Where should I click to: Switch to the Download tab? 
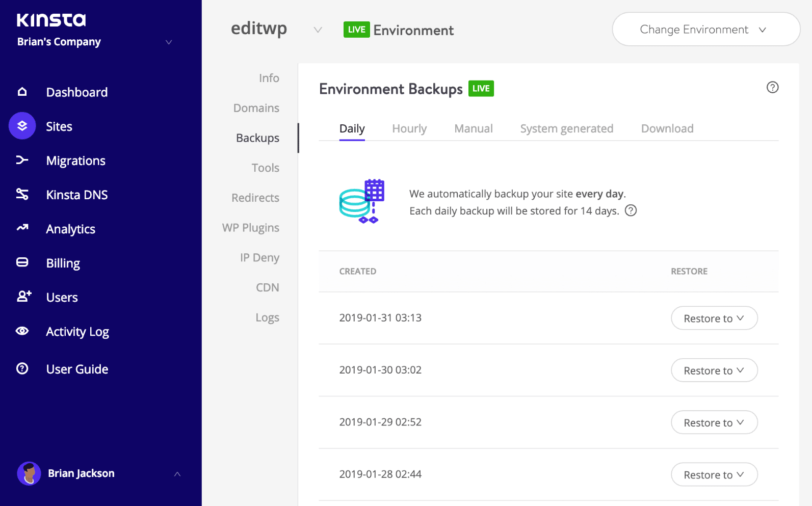tap(667, 128)
